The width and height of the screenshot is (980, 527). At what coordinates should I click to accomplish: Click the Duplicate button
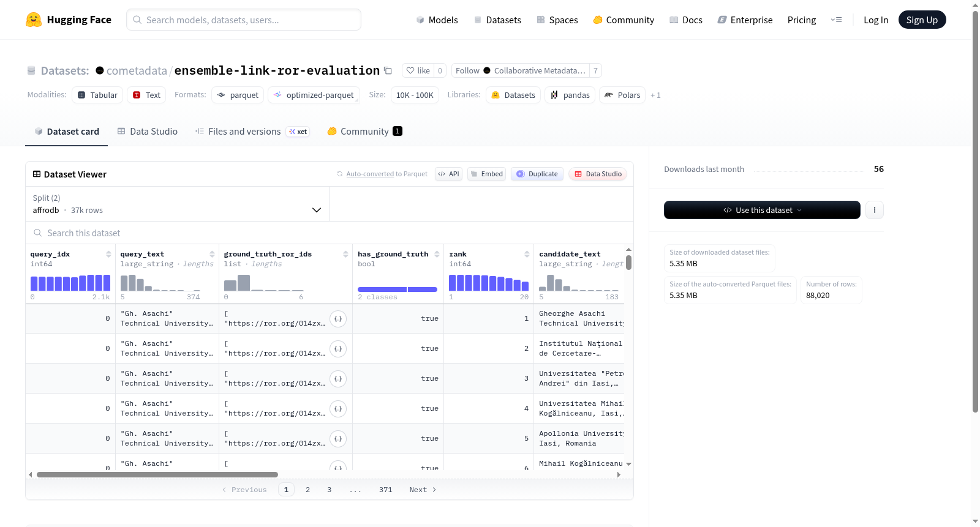[x=537, y=174]
